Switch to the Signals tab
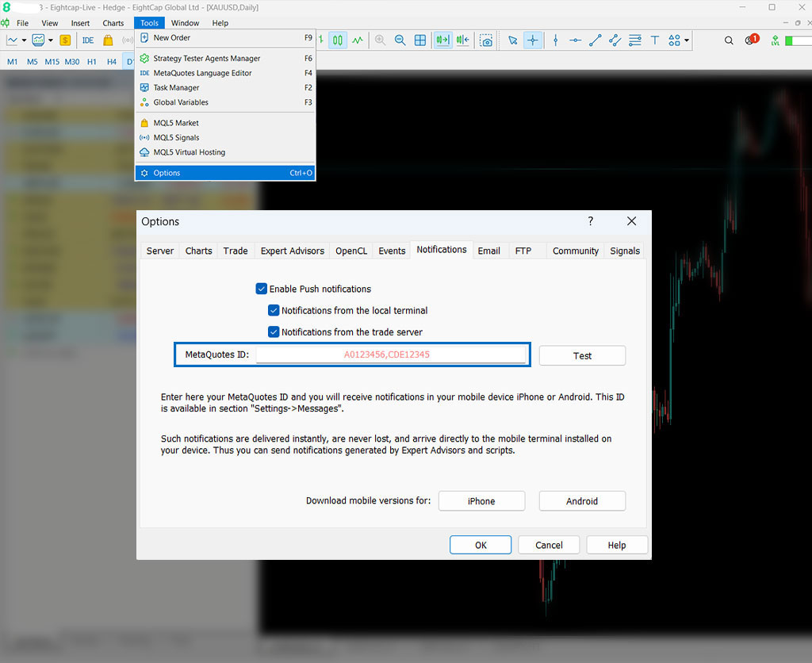The width and height of the screenshot is (812, 663). pyautogui.click(x=625, y=251)
